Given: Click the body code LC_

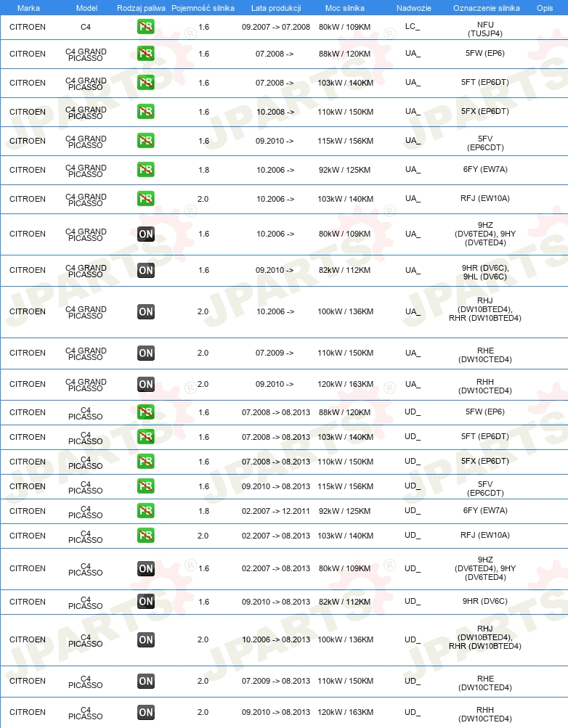Looking at the screenshot, I should (x=413, y=26).
